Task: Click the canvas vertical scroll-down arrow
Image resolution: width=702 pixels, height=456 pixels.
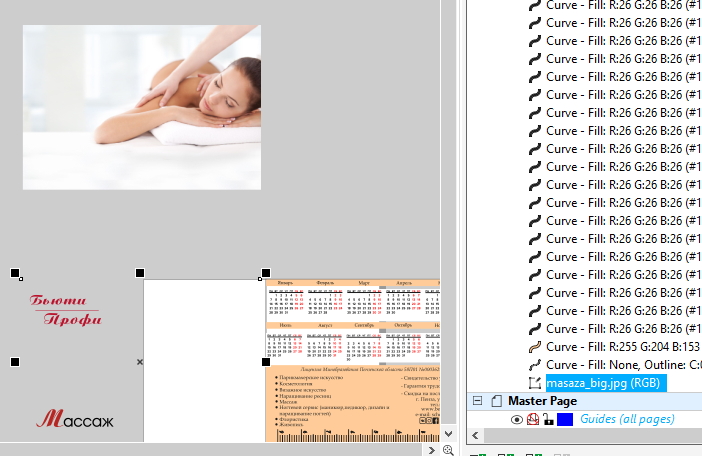Action: click(x=449, y=434)
